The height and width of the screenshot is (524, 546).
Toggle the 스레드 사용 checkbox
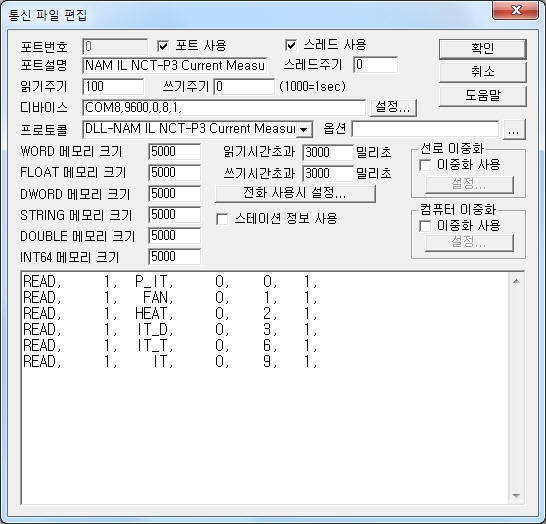[291, 45]
